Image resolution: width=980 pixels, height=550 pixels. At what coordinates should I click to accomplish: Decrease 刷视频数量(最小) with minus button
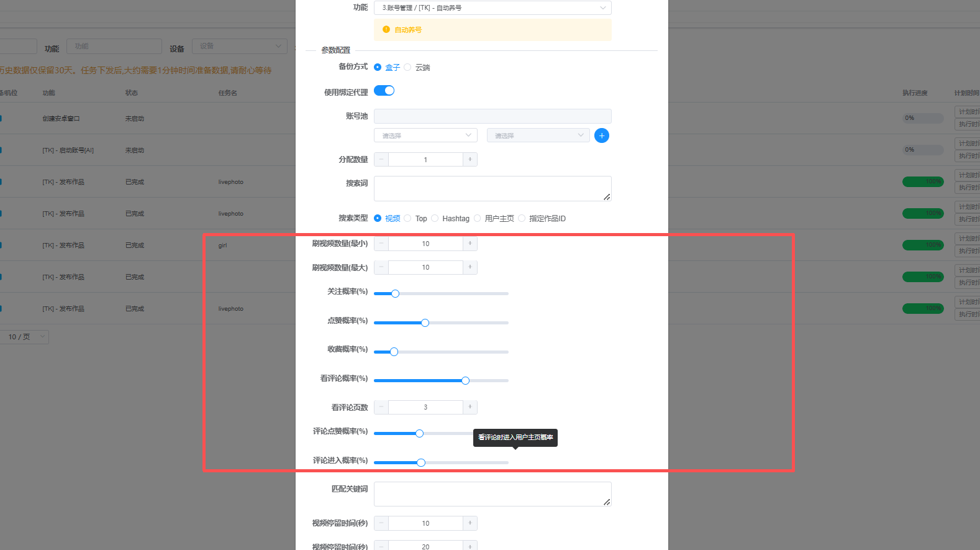point(381,244)
